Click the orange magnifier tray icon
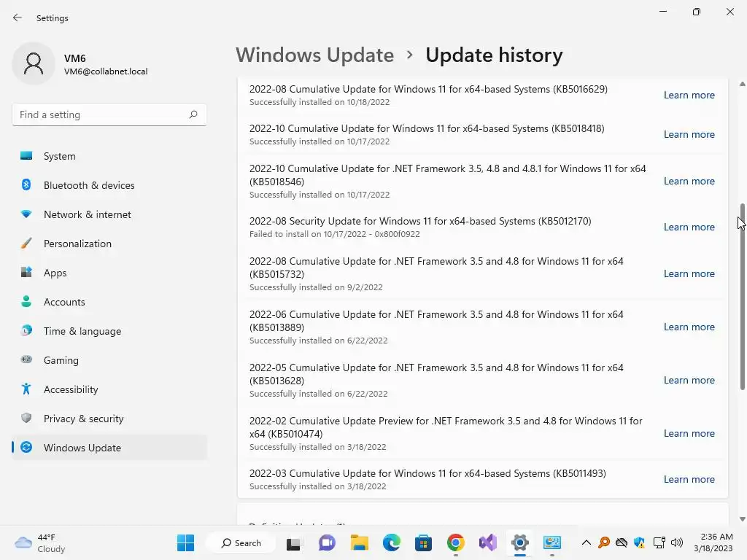The height and width of the screenshot is (560, 747). pos(604,542)
